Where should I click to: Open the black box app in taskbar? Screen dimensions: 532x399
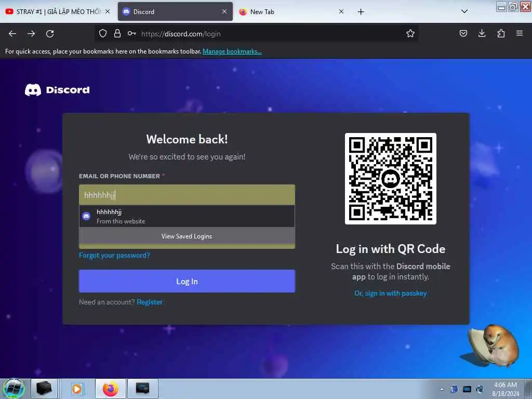[x=44, y=389]
